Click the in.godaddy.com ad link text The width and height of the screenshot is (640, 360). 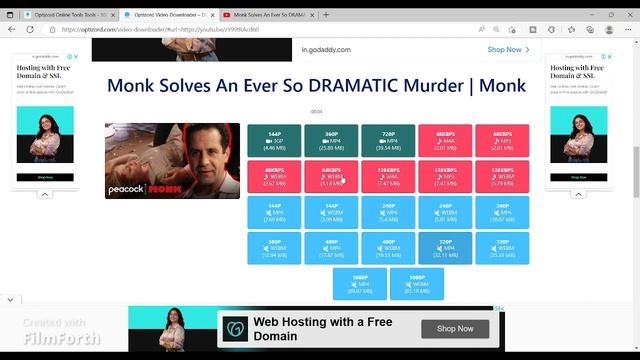click(x=326, y=49)
